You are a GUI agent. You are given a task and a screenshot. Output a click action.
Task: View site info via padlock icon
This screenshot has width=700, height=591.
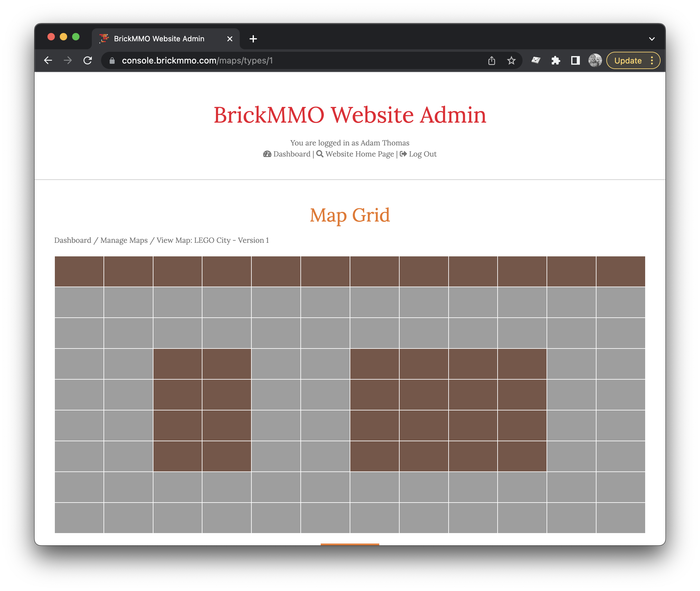(112, 61)
